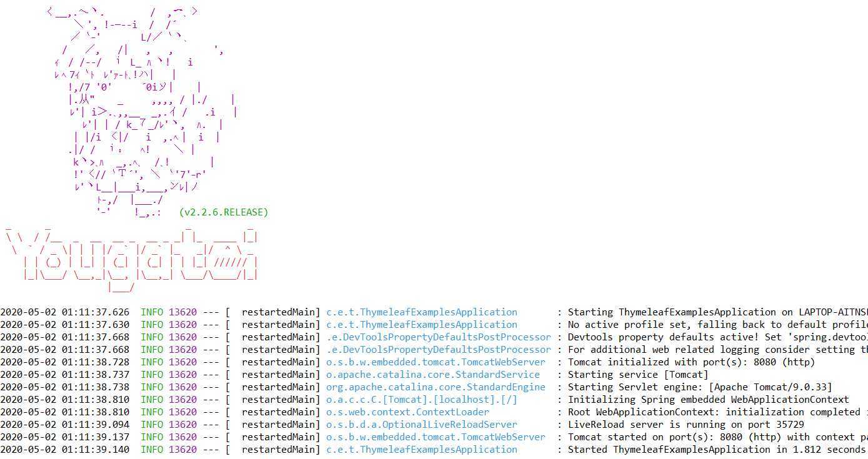The width and height of the screenshot is (868, 459).
Task: Select timestamp 2020-05-02 01:11:38.728
Action: tap(65, 362)
